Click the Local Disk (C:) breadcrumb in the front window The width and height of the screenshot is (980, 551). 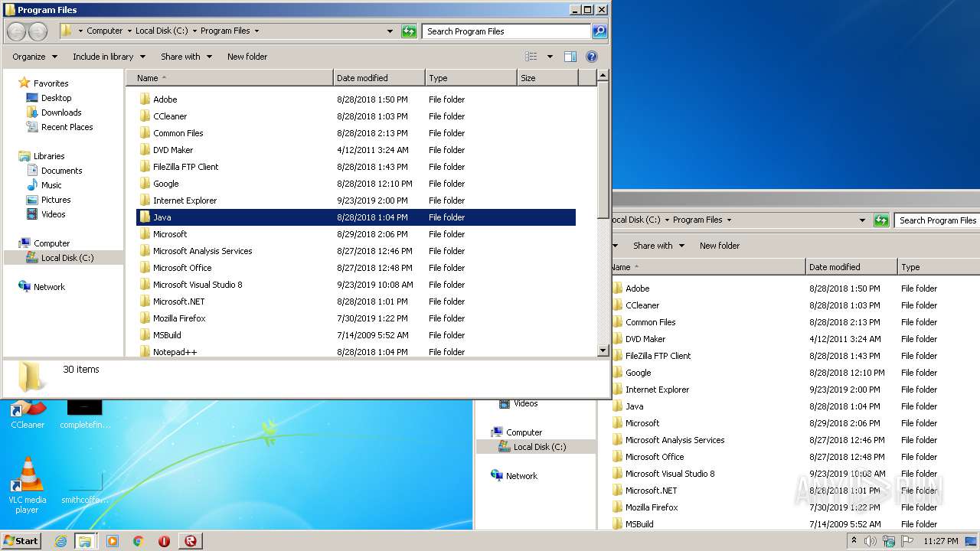click(x=162, y=31)
